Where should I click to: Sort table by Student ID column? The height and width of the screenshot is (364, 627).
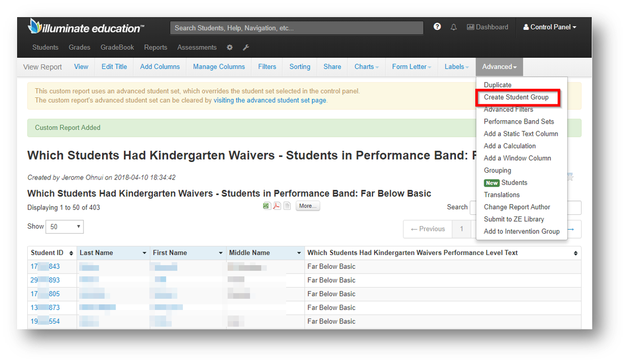pyautogui.click(x=52, y=253)
